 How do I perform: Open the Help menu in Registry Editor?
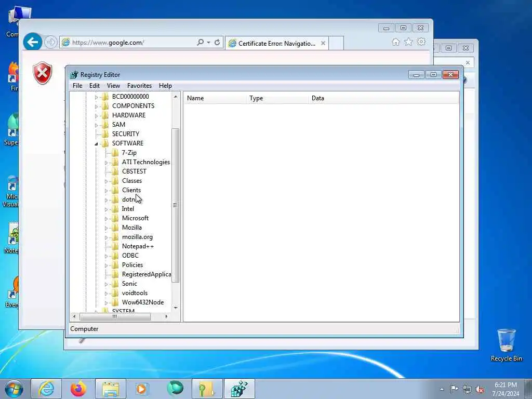pos(165,86)
